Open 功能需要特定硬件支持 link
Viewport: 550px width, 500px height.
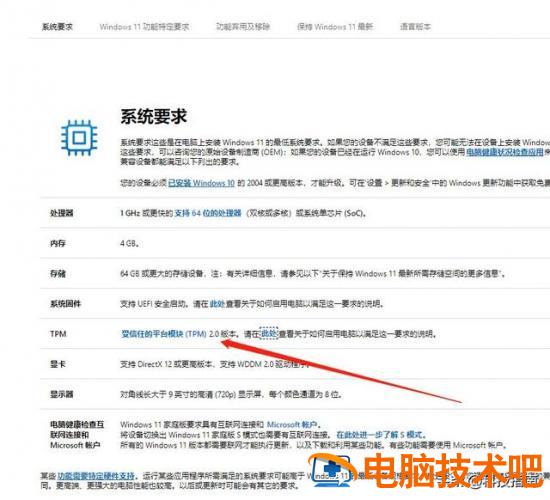pyautogui.click(x=96, y=476)
